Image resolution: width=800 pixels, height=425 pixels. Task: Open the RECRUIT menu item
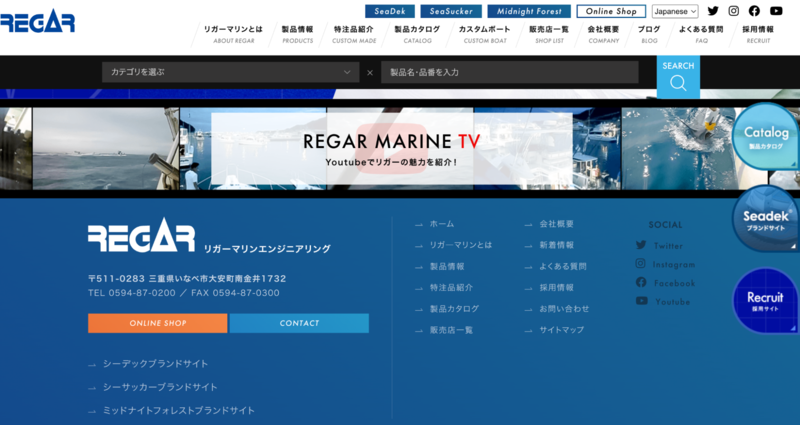pos(758,35)
